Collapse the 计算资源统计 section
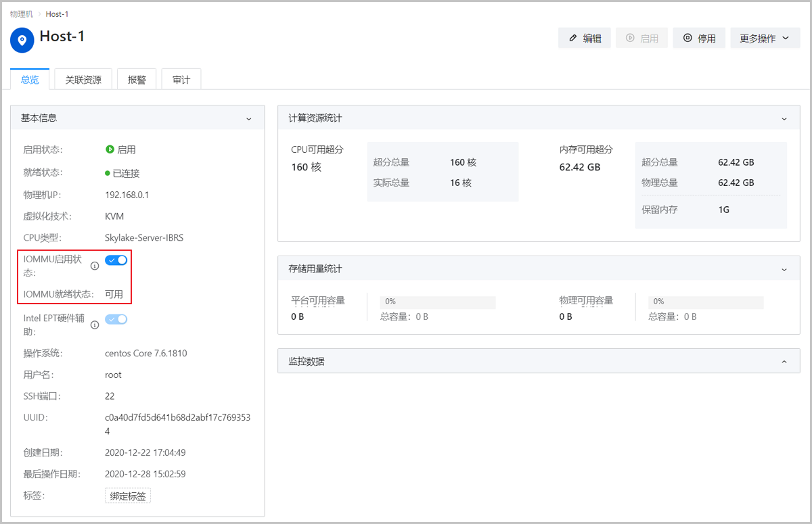812x524 pixels. (x=784, y=117)
